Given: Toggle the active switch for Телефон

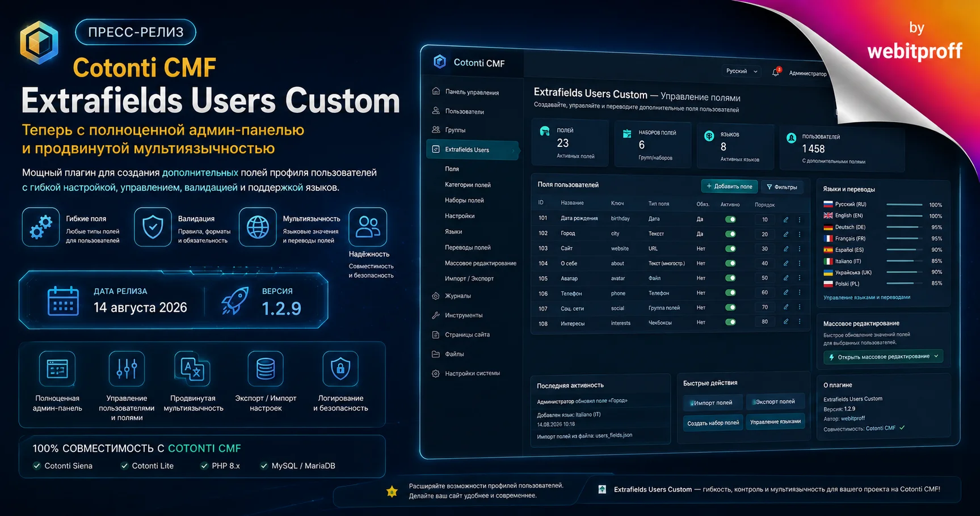Looking at the screenshot, I should coord(730,293).
